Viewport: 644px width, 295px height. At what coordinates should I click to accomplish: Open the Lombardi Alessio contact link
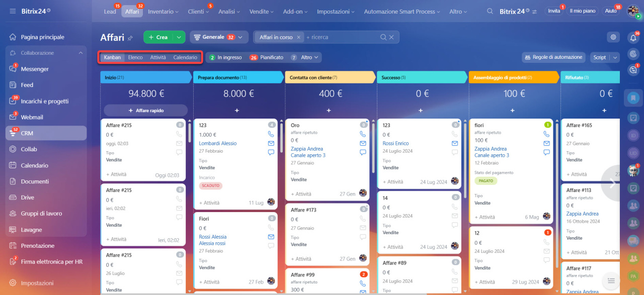[x=218, y=143]
